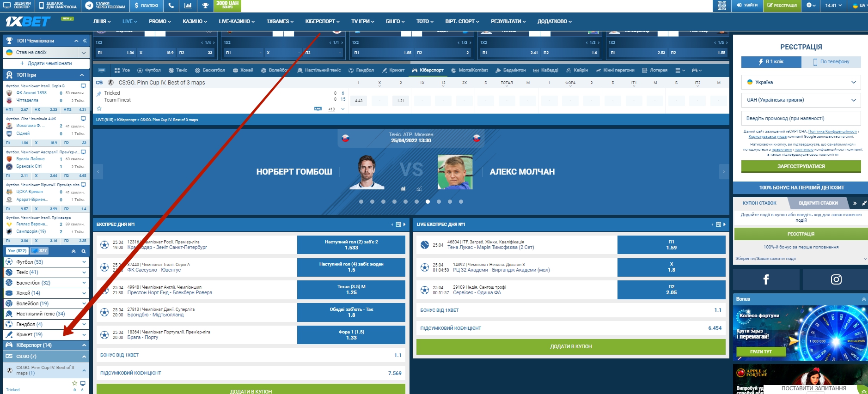The image size is (868, 394).
Task: Click the trophy icon in top bar
Action: pos(205,6)
